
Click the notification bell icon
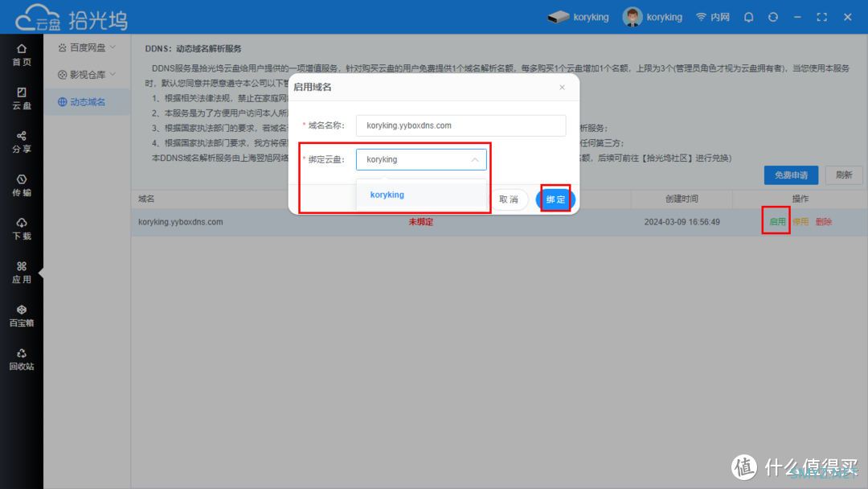point(748,17)
